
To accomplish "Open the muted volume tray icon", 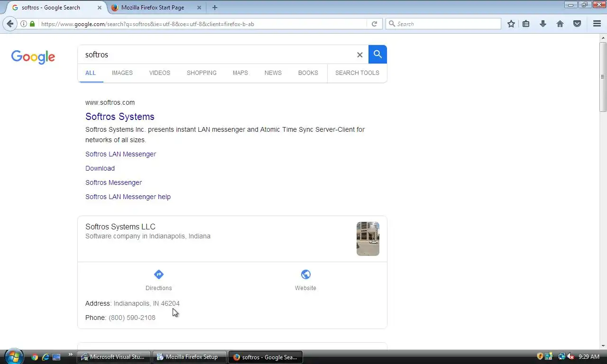I will [571, 356].
